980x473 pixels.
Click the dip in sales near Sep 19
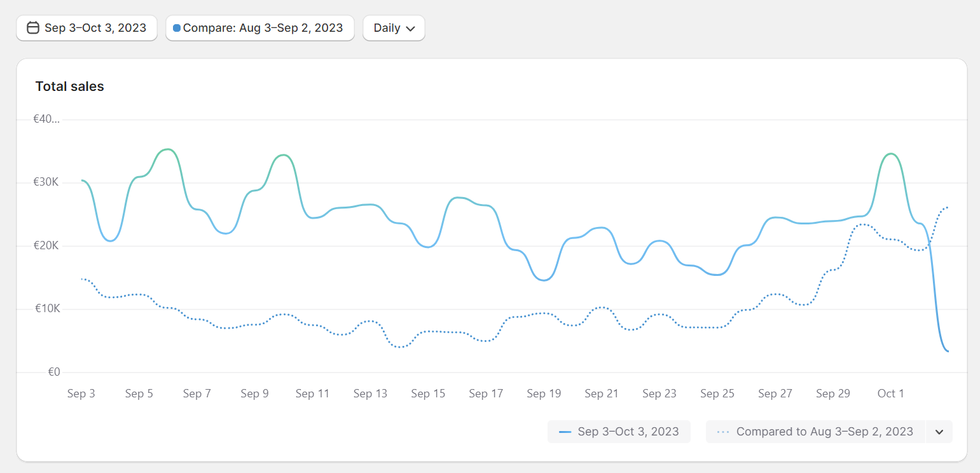544,280
